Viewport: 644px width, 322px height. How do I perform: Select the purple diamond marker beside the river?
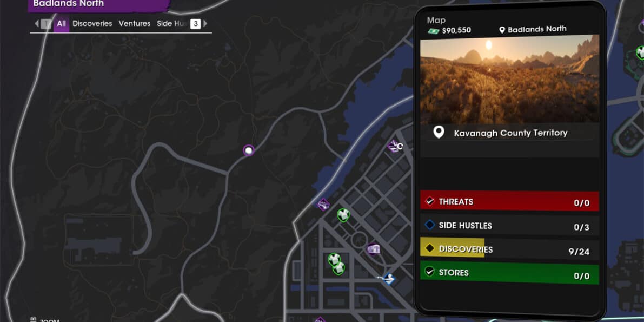[x=323, y=205]
